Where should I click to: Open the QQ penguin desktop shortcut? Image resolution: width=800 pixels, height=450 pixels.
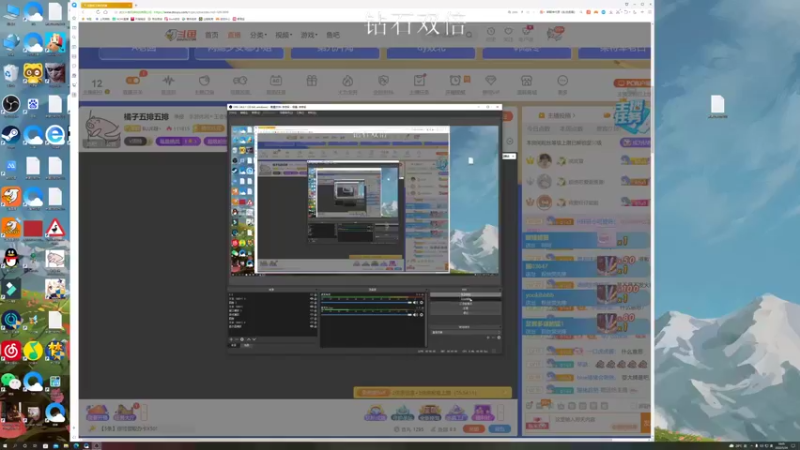coord(11,258)
